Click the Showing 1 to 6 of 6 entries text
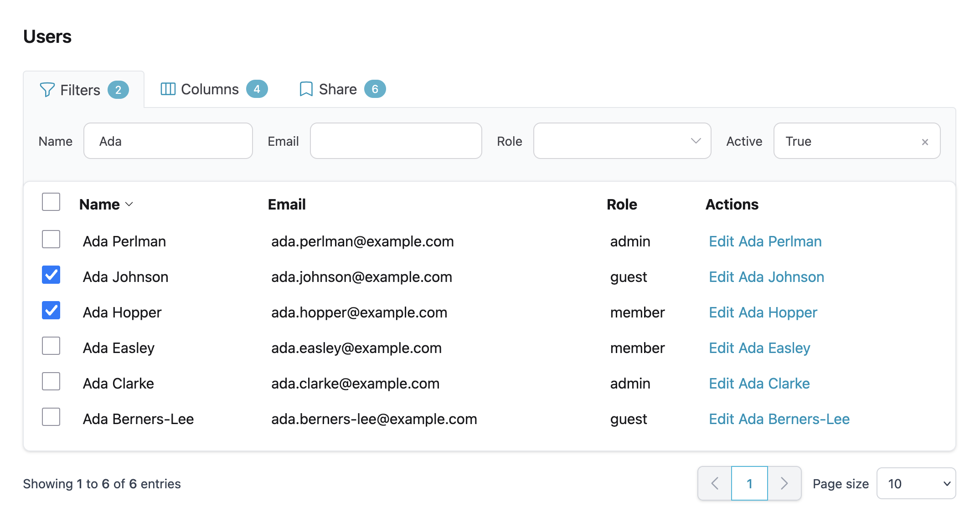Viewport: 980px width, 522px height. (x=102, y=484)
